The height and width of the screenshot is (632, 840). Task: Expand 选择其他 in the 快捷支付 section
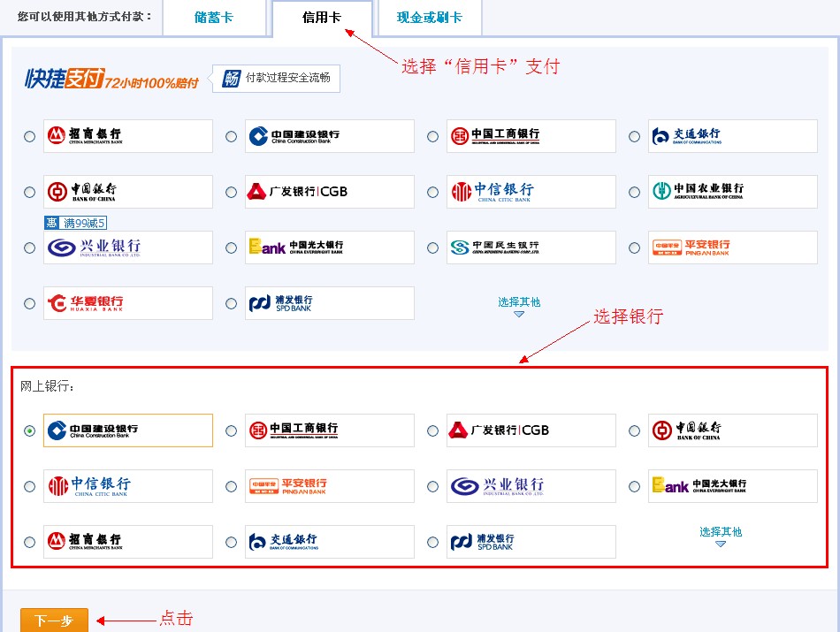coord(518,306)
